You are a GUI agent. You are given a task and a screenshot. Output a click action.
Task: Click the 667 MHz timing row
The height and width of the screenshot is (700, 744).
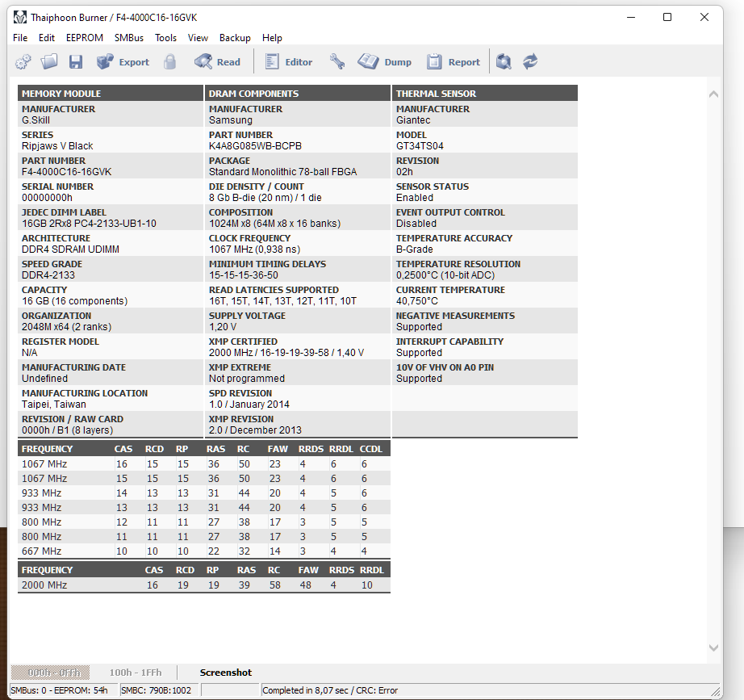click(204, 551)
